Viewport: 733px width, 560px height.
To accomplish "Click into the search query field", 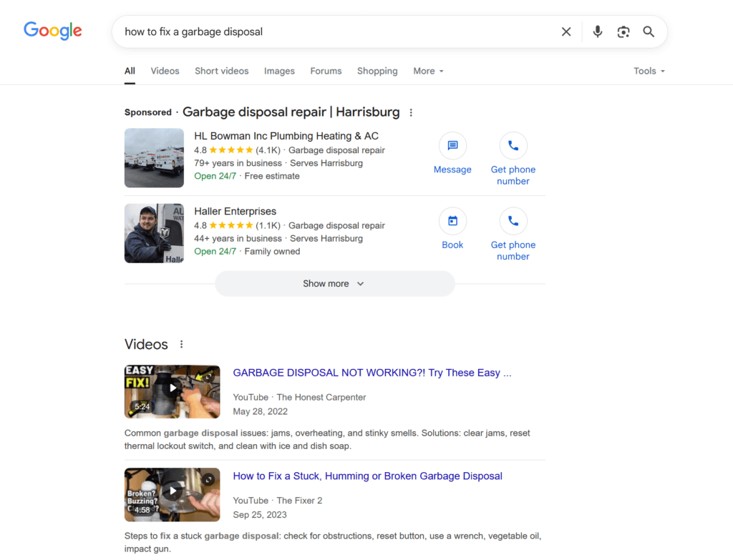I will click(336, 31).
